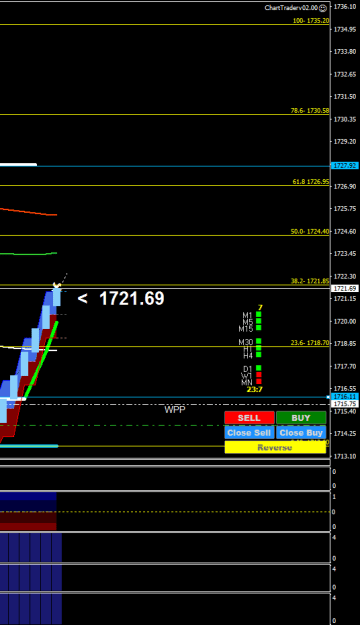
Task: Click the M30 green trend square
Action: [x=259, y=341]
